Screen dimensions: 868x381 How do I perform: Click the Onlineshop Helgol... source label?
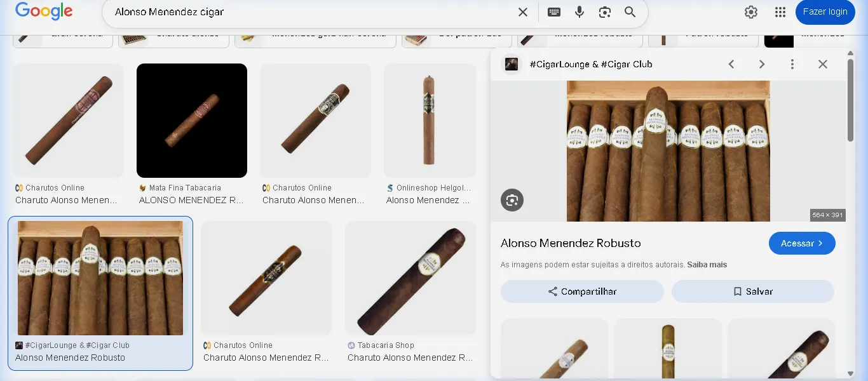click(433, 188)
